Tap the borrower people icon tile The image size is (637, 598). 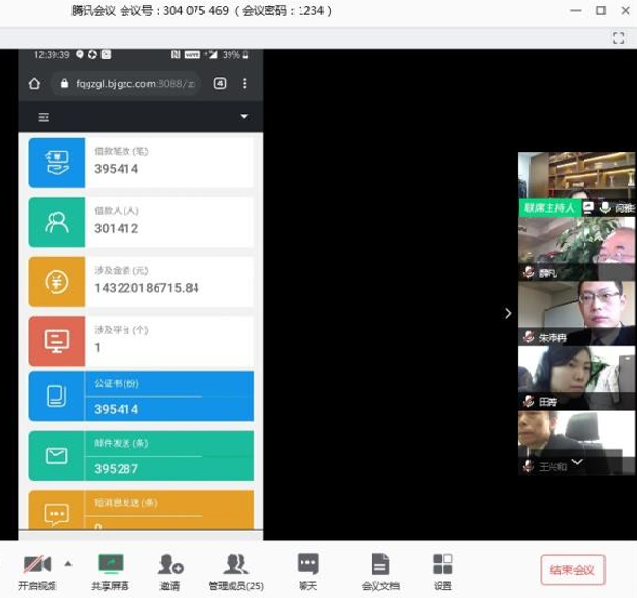click(x=57, y=222)
